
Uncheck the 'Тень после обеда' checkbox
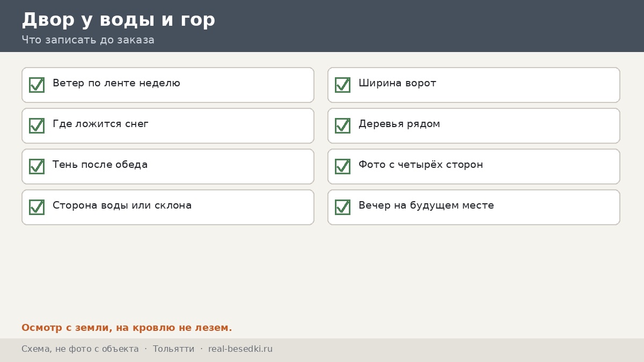[x=36, y=166]
